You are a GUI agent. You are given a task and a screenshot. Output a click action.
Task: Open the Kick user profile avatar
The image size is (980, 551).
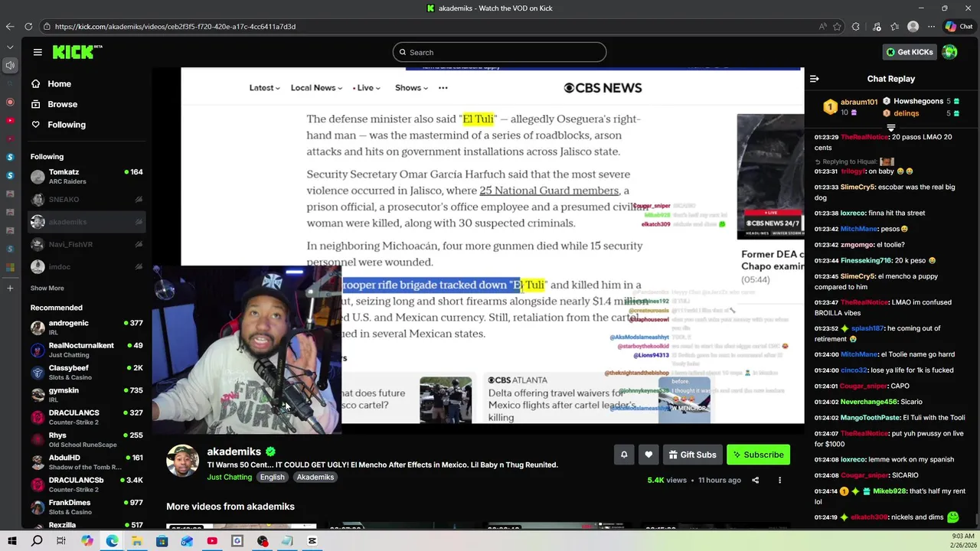(x=950, y=52)
